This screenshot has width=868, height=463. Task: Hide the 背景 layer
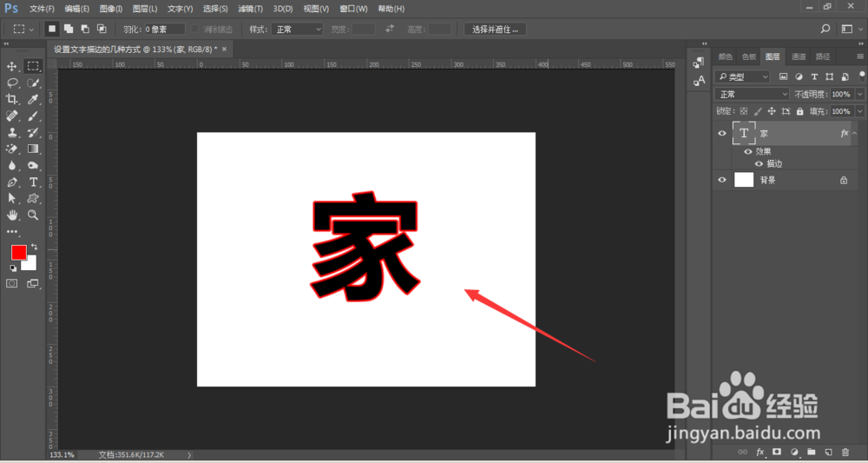[x=722, y=180]
